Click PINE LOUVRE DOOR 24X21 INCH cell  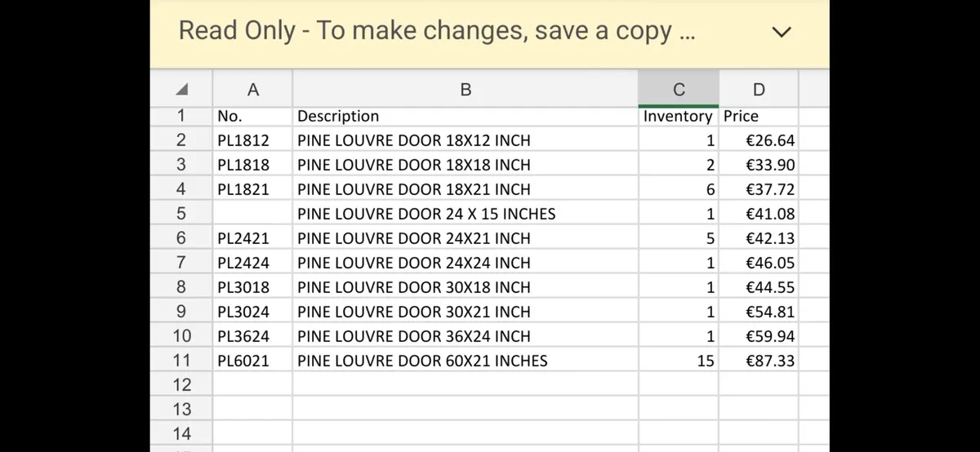[465, 238]
